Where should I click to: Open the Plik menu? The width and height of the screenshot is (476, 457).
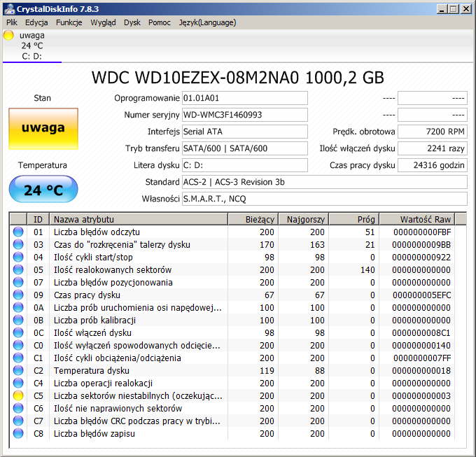pos(12,22)
